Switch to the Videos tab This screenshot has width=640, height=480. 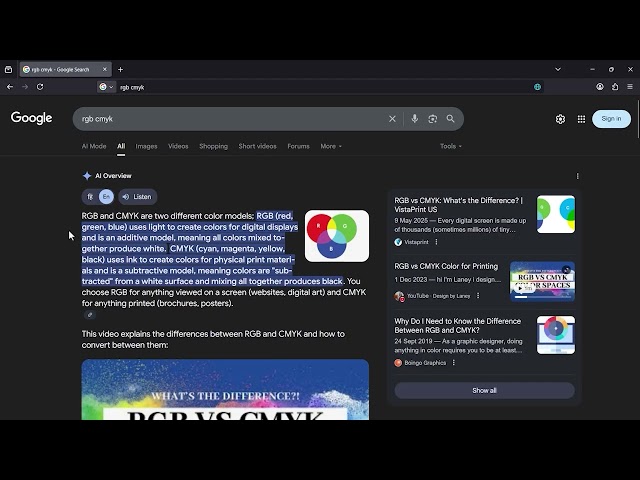(178, 146)
